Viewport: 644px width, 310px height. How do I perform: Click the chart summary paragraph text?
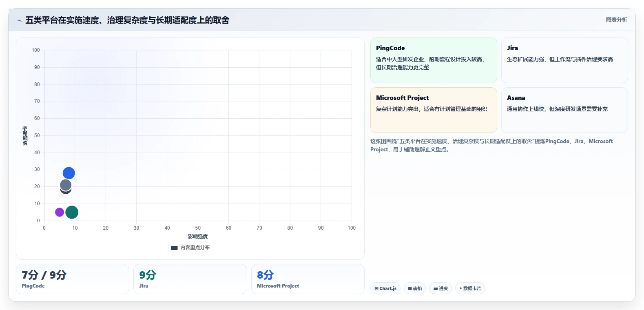coord(491,145)
